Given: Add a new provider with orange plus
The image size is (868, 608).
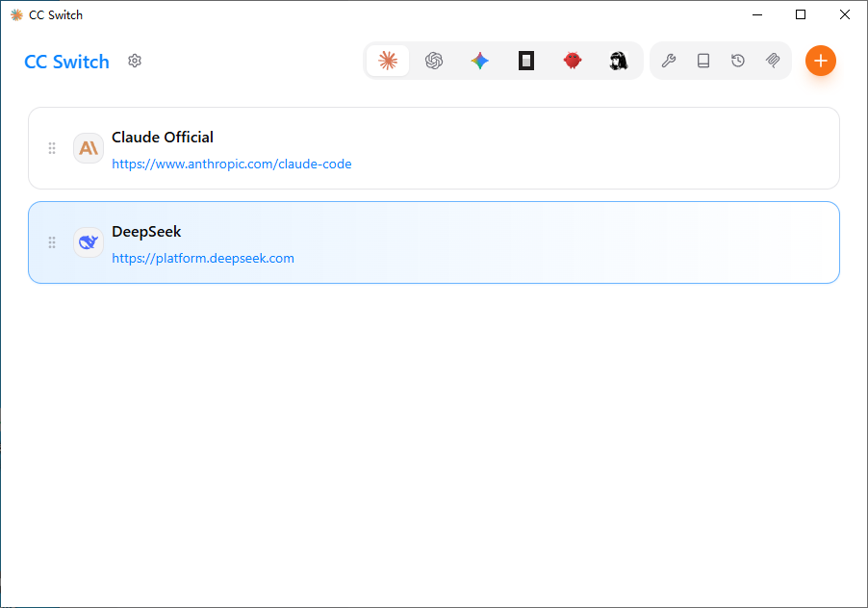Looking at the screenshot, I should click(x=821, y=61).
